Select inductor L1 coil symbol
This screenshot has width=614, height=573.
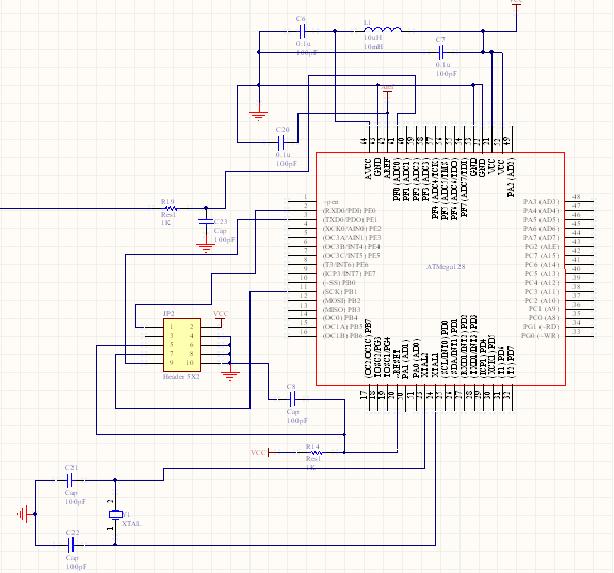pos(383,30)
